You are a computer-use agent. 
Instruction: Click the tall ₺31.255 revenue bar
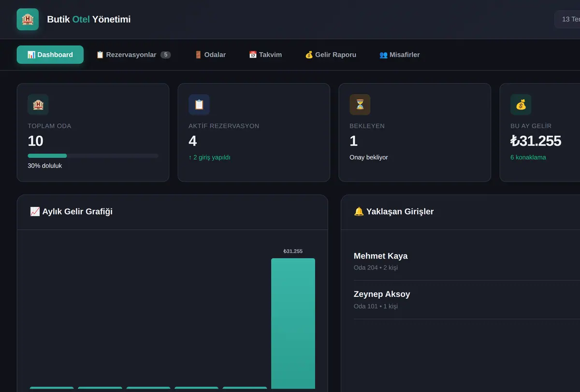(x=293, y=323)
